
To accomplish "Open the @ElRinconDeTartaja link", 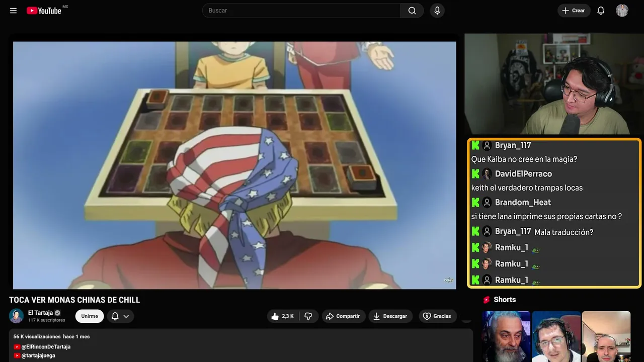I will pos(46,347).
